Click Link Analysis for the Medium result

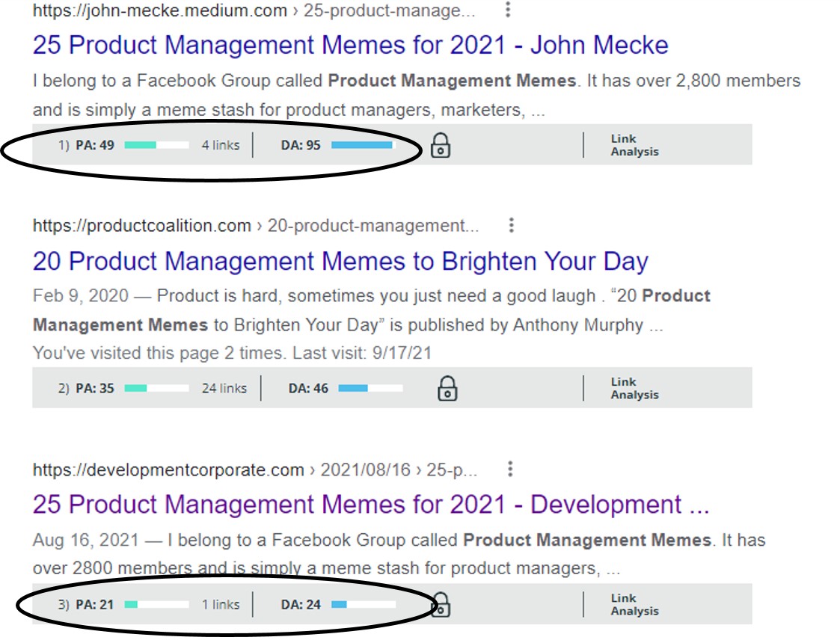tap(634, 145)
